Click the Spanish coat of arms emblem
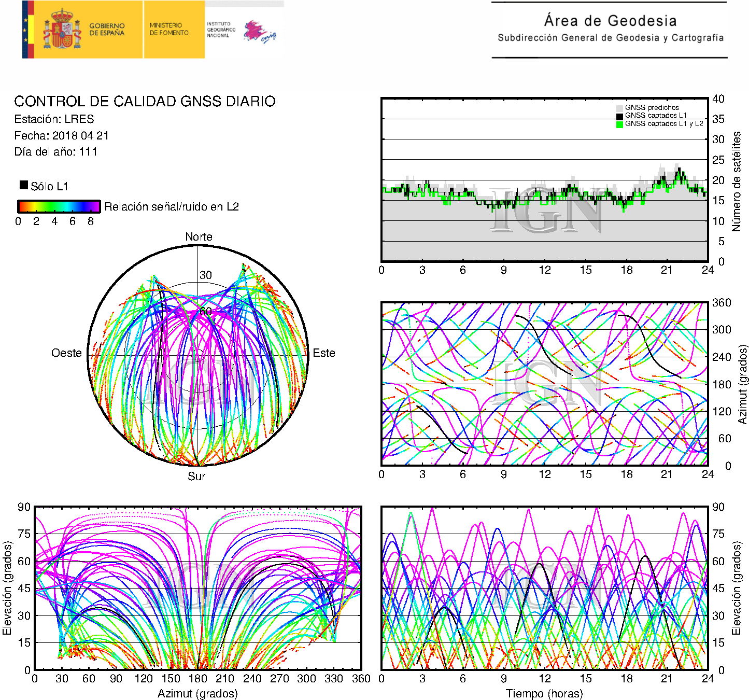 [62, 30]
